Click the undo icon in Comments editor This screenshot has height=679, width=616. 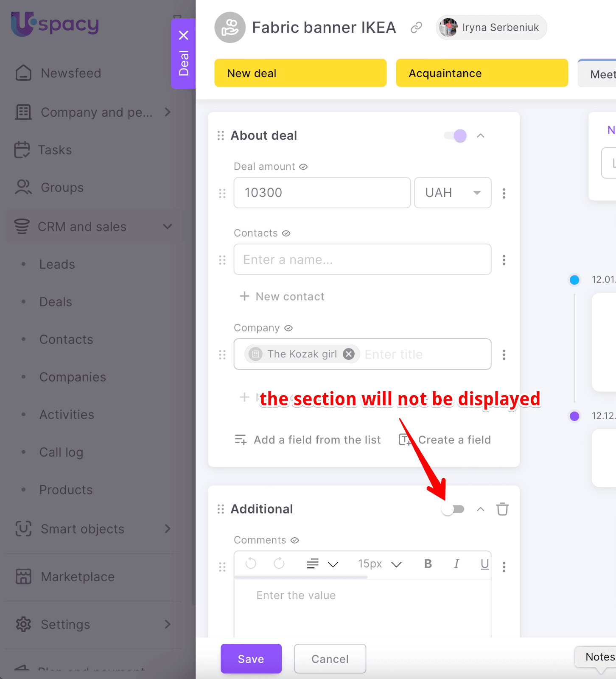[x=251, y=564]
